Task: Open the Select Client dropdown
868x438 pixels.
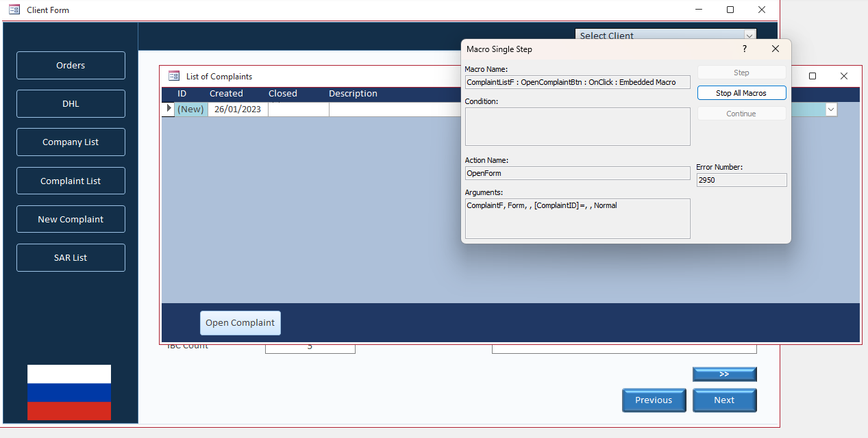Action: pyautogui.click(x=749, y=36)
